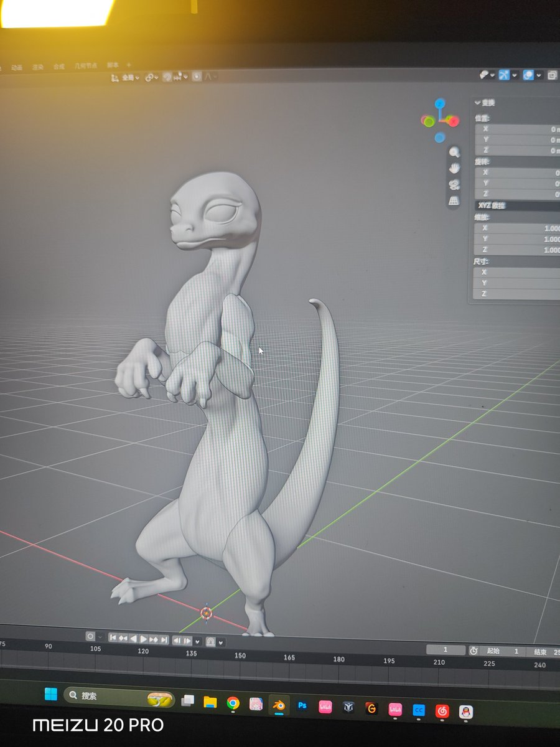Viewport: 560px width, 747px height.
Task: Open overlays options dropdown arrow
Action: (x=539, y=75)
